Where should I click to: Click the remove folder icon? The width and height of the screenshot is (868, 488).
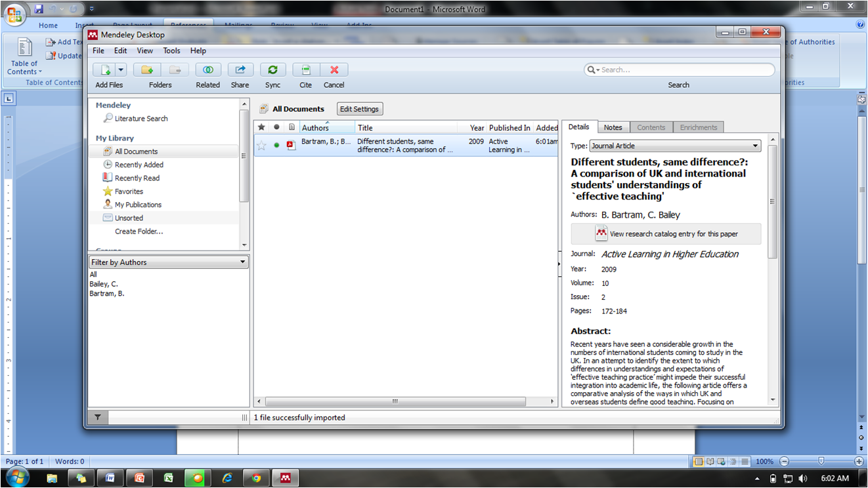coord(175,70)
